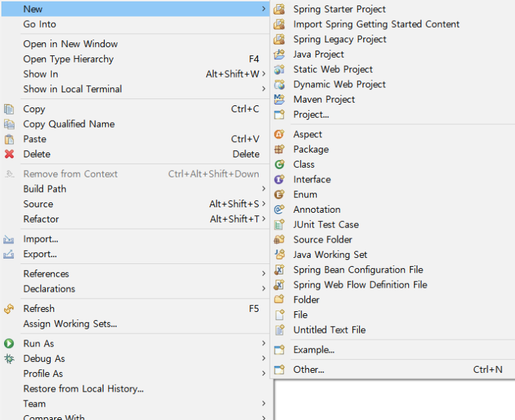Click the green Class icon
Viewport: 515px width, 420px height.
coord(279,164)
